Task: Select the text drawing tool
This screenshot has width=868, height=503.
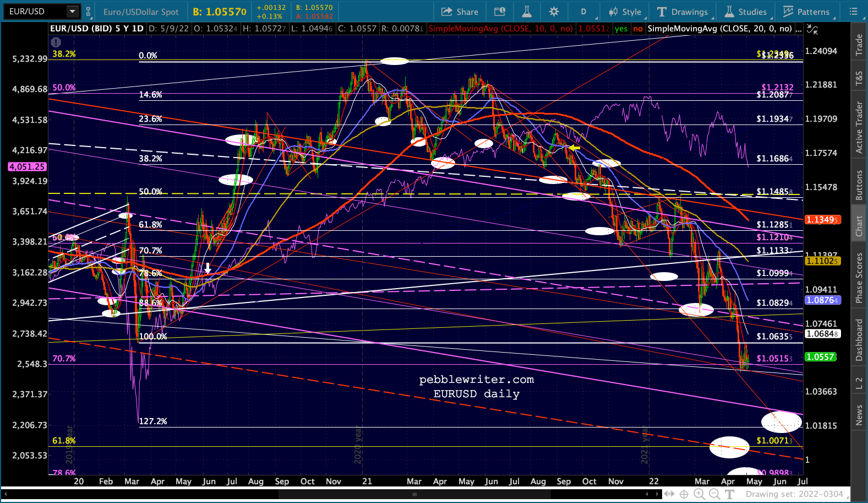Action: click(x=729, y=494)
